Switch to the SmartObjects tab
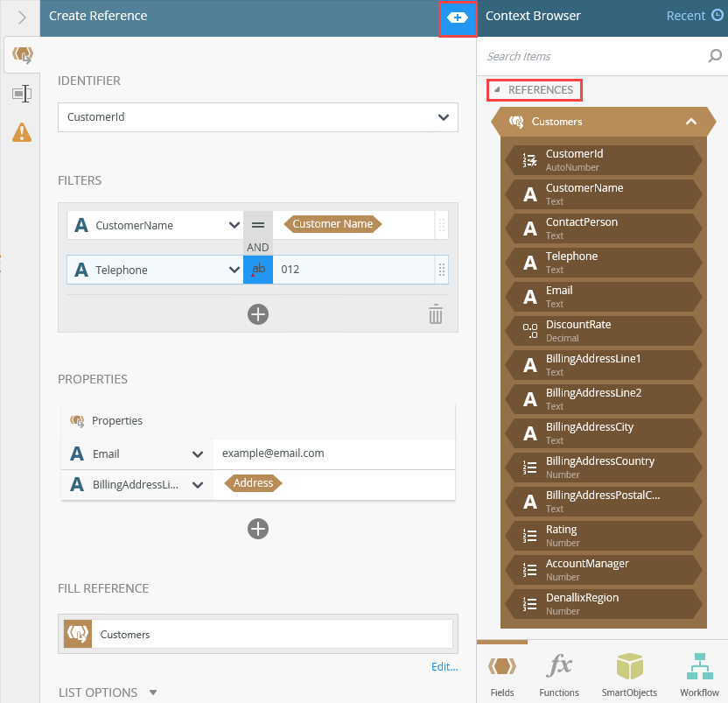 click(x=629, y=673)
